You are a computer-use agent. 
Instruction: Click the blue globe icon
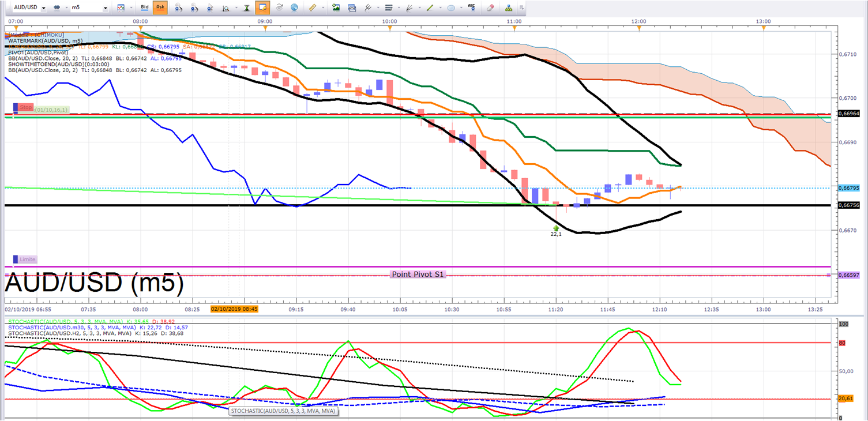[x=295, y=8]
